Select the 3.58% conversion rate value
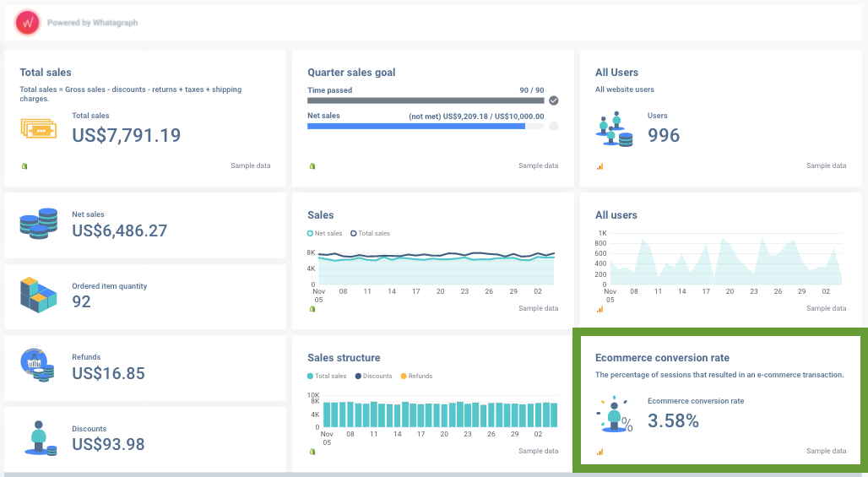The height and width of the screenshot is (477, 868). pos(673,421)
